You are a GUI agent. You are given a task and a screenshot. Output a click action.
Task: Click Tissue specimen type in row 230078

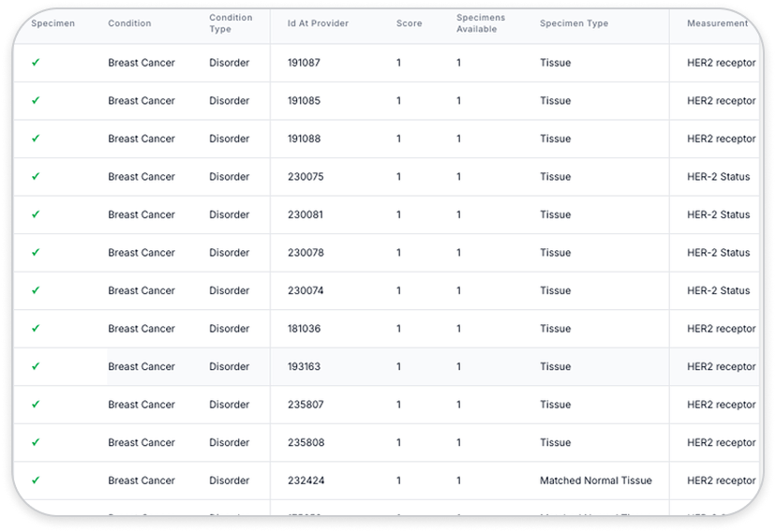coord(555,253)
